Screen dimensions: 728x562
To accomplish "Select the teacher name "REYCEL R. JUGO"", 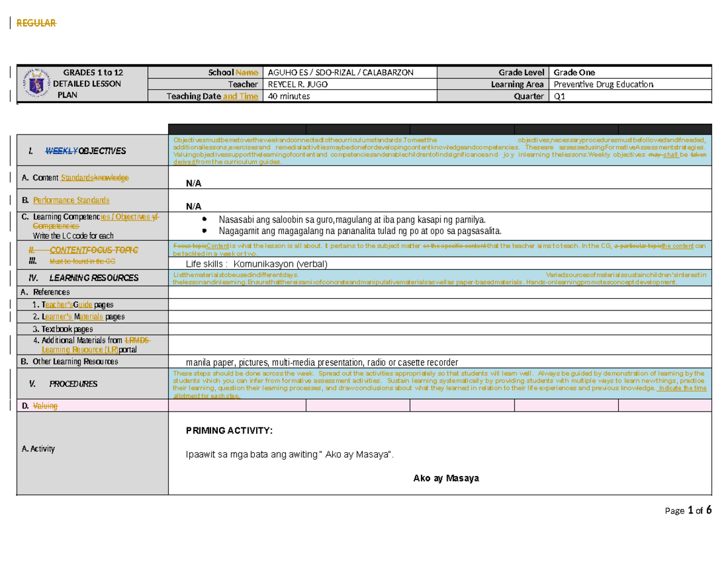I will 298,84.
